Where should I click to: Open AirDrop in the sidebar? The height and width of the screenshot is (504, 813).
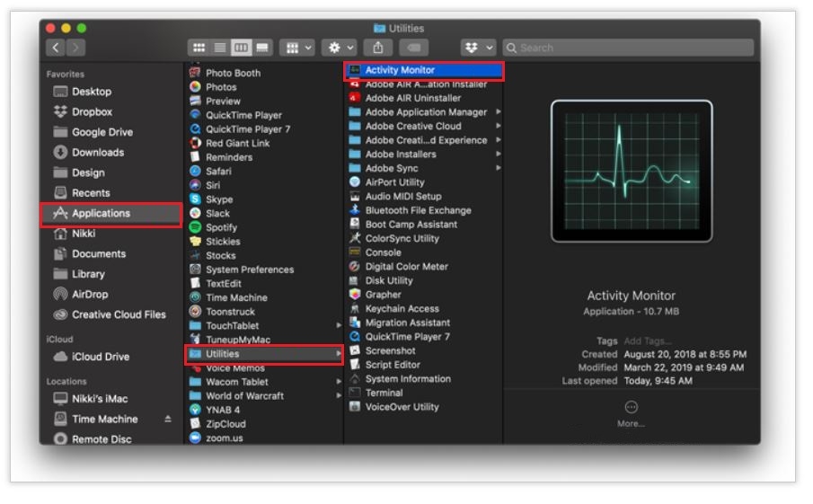click(90, 295)
